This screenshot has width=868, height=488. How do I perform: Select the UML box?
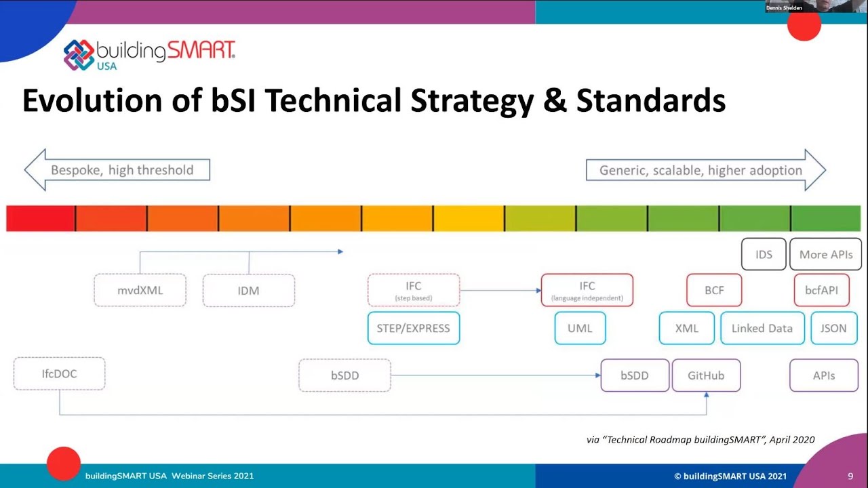pyautogui.click(x=580, y=328)
